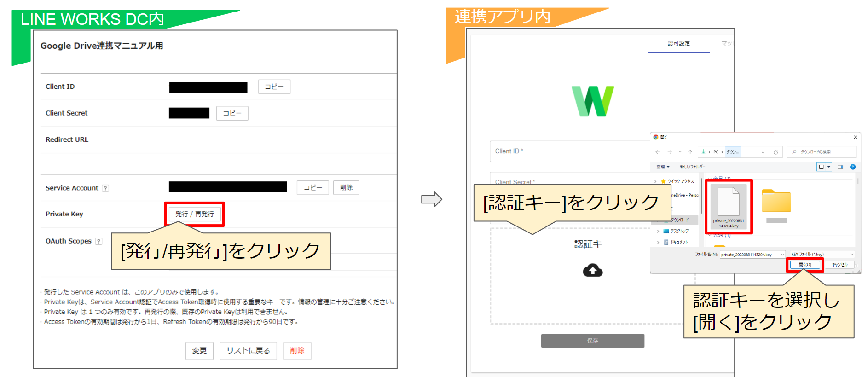Click the ダウンロードの検索 search box
The width and height of the screenshot is (868, 377).
coord(822,152)
